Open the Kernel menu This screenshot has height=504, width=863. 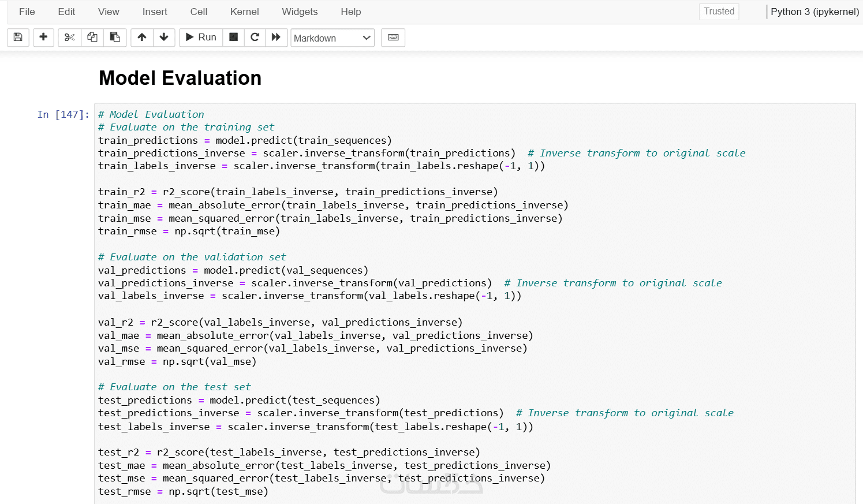(x=244, y=12)
